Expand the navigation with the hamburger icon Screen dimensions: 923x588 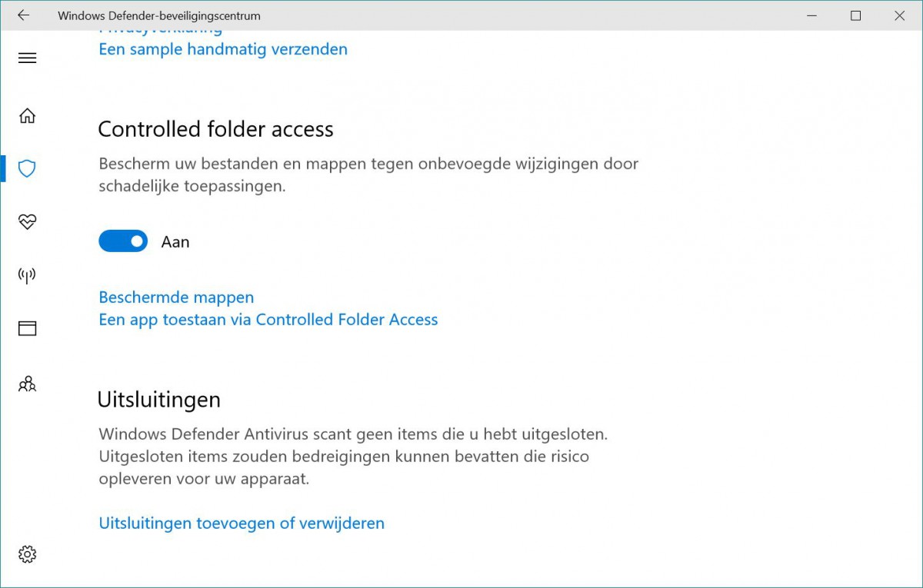[x=27, y=58]
